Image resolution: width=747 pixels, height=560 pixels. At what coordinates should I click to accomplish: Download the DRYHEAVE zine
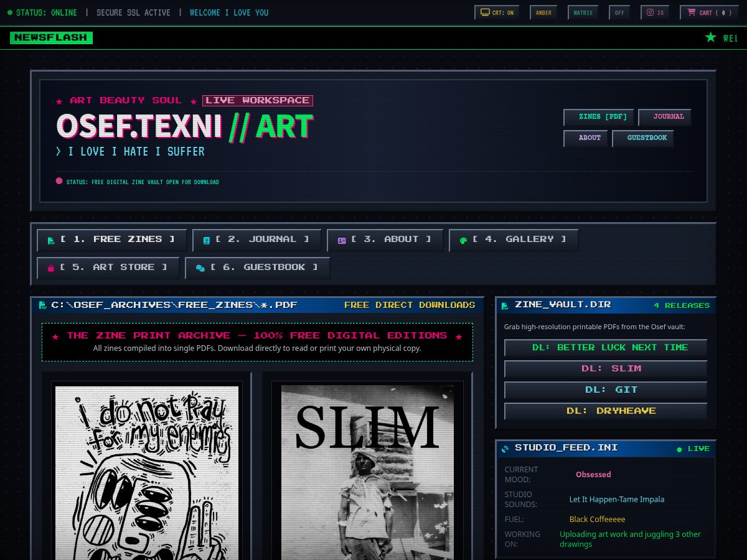(606, 411)
